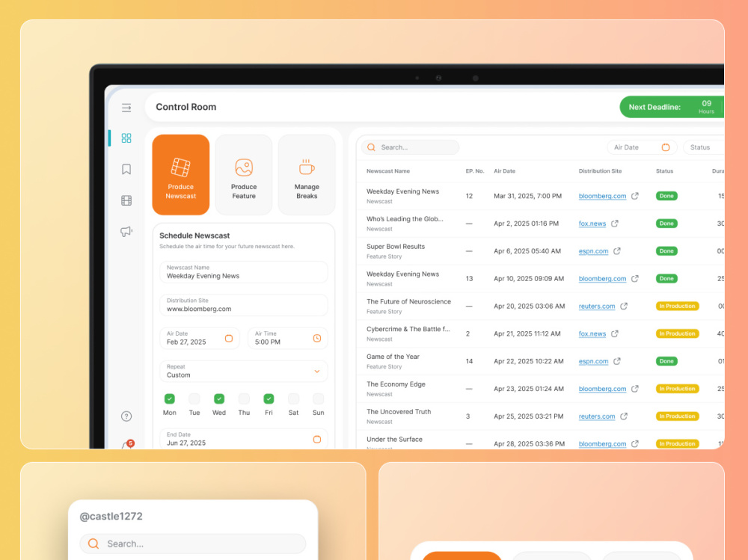Select The Uncovered Truth row title
This screenshot has height=560, width=748.
(399, 412)
